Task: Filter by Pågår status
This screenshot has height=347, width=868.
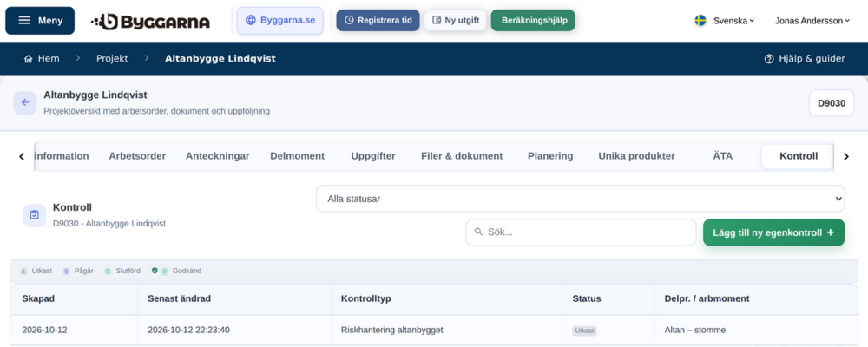Action: (77, 272)
